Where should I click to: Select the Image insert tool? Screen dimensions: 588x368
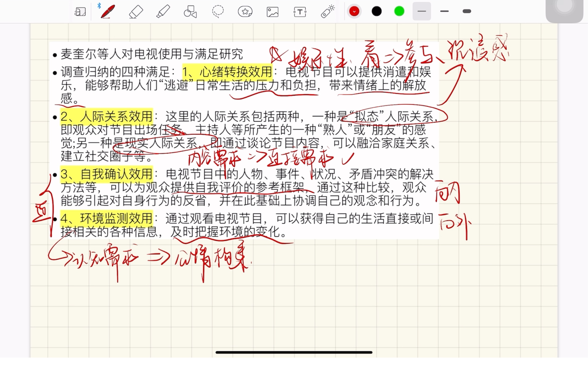272,12
